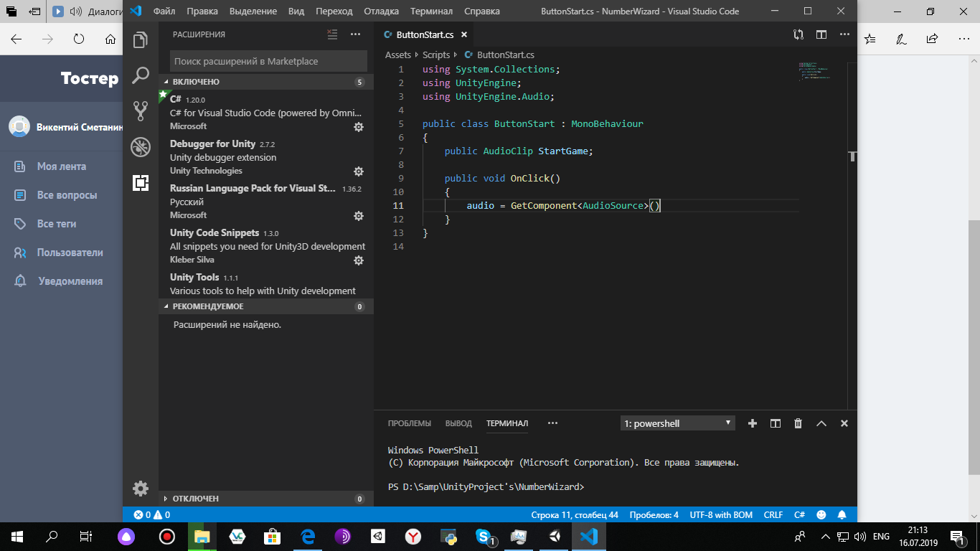
Task: Change encoding via UTF-8 with BOM
Action: pyautogui.click(x=721, y=515)
